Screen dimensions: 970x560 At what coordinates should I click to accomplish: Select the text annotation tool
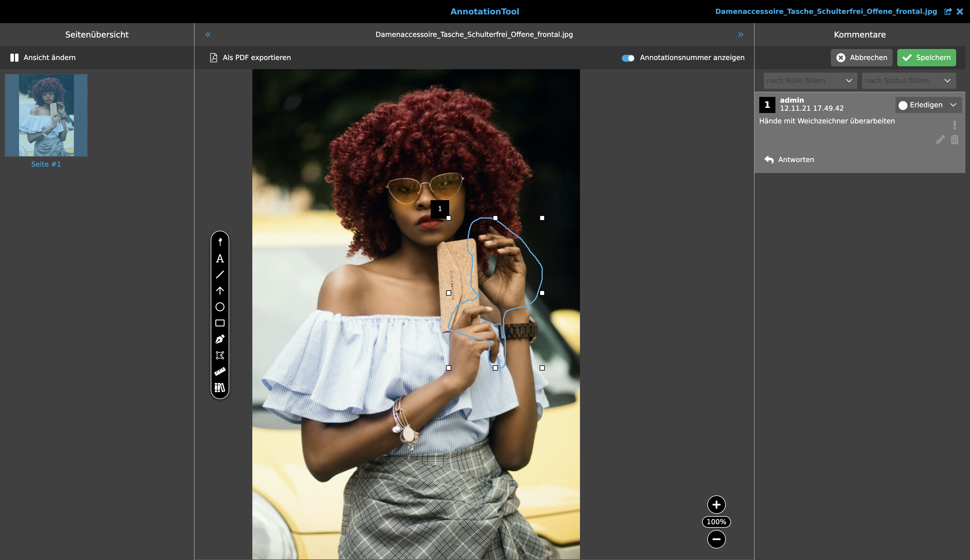[220, 258]
